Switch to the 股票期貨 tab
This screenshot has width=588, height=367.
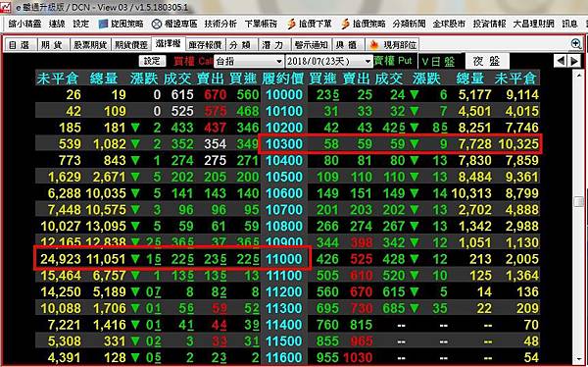pyautogui.click(x=90, y=45)
